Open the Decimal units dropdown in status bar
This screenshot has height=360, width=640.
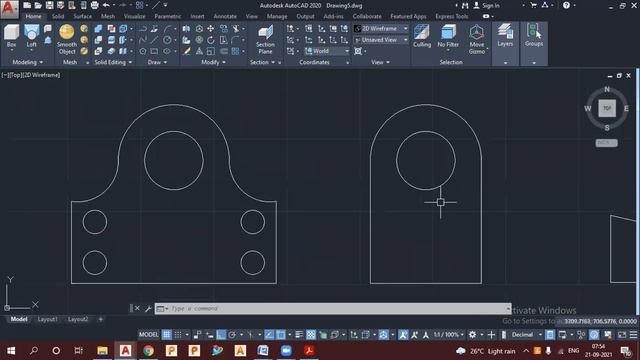[527, 335]
